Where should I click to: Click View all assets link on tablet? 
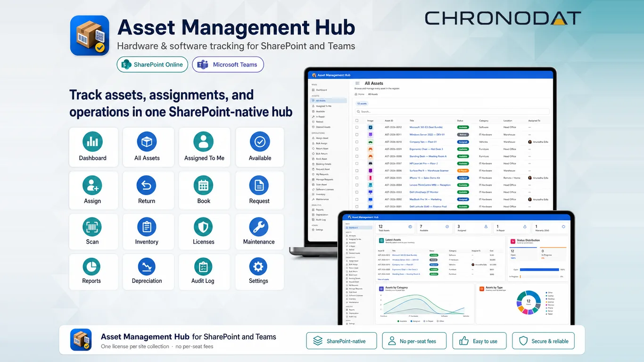click(383, 280)
